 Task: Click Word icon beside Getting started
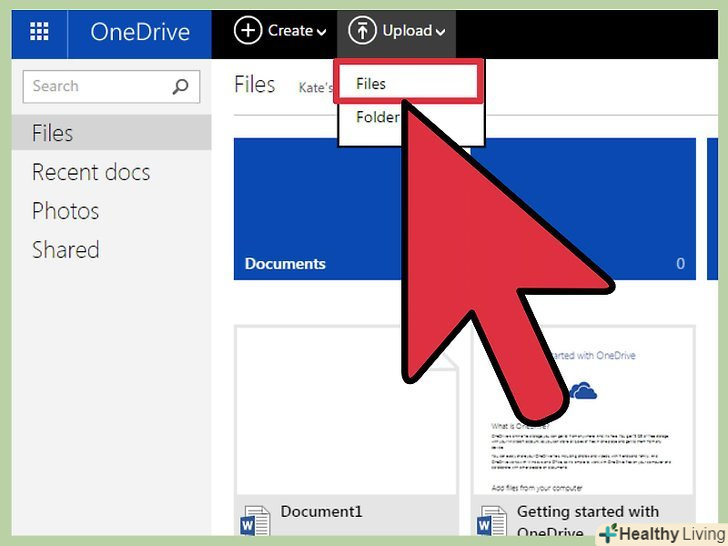pos(492,520)
